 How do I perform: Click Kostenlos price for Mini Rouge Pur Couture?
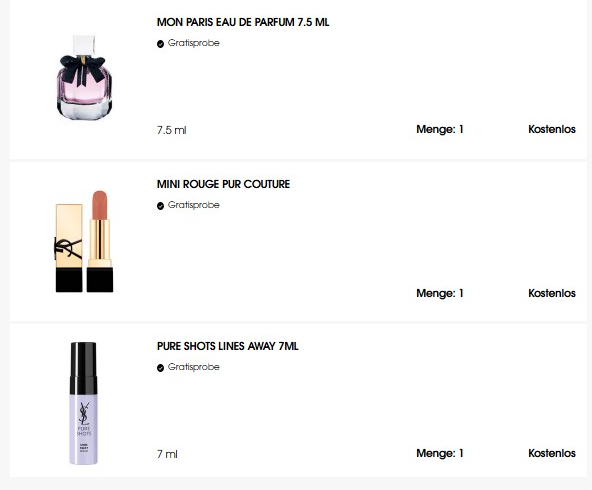pyautogui.click(x=552, y=293)
